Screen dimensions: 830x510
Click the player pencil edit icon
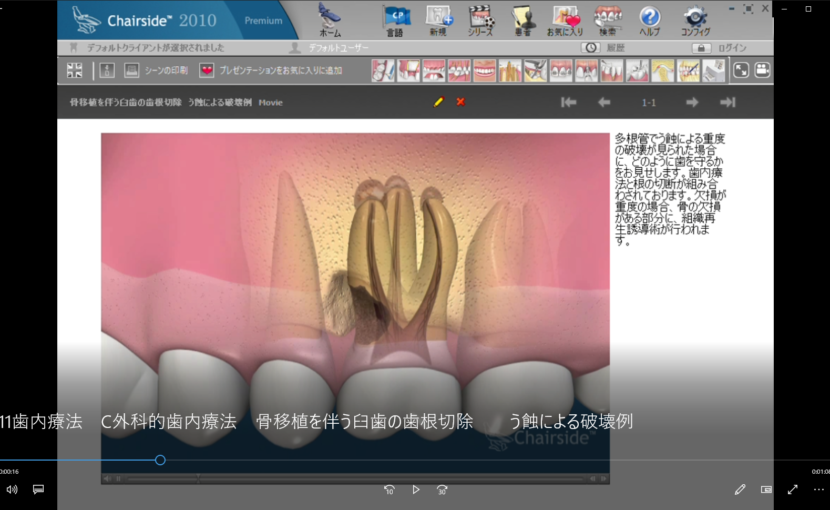[740, 490]
